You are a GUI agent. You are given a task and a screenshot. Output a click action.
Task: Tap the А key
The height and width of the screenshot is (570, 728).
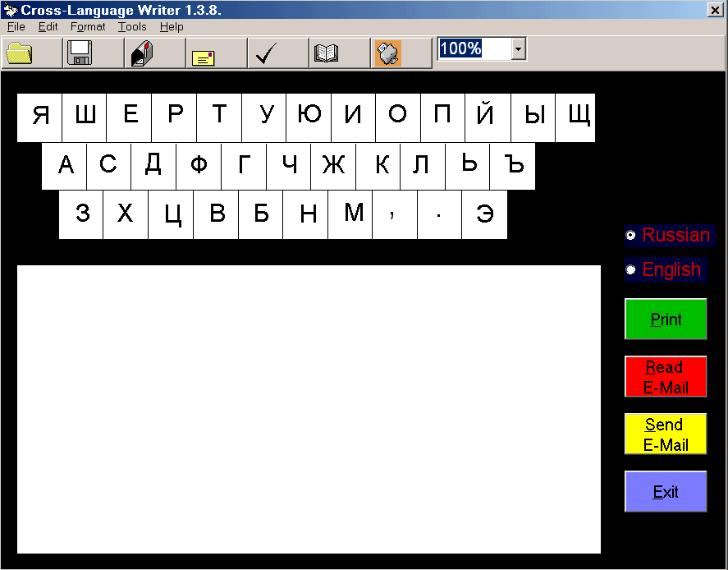pyautogui.click(x=64, y=166)
